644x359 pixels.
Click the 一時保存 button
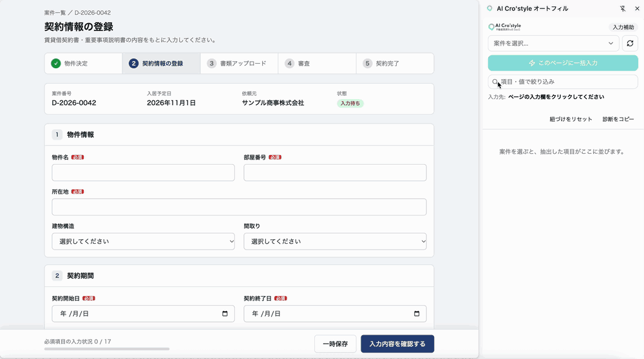[x=336, y=344]
